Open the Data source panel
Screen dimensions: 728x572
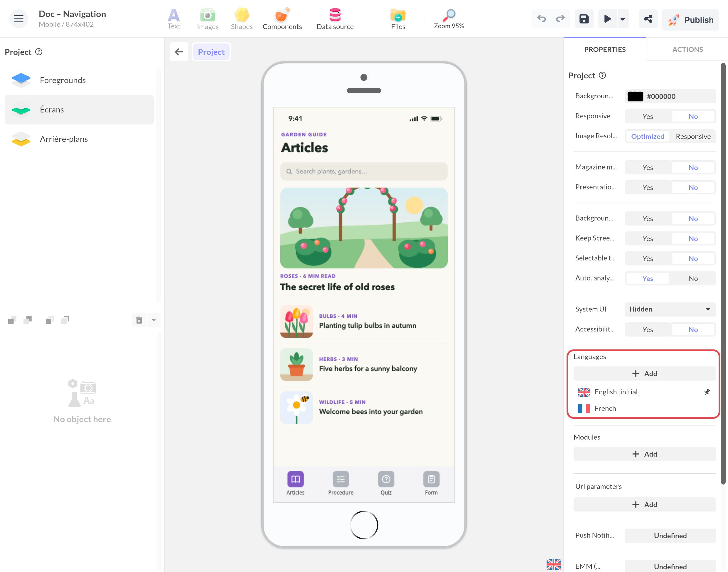(335, 19)
